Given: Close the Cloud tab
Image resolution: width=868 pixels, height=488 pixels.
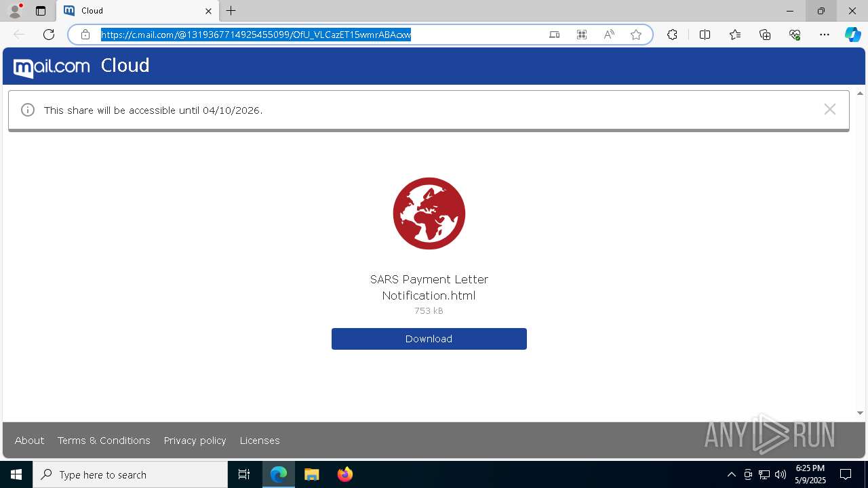Looking at the screenshot, I should 208,11.
